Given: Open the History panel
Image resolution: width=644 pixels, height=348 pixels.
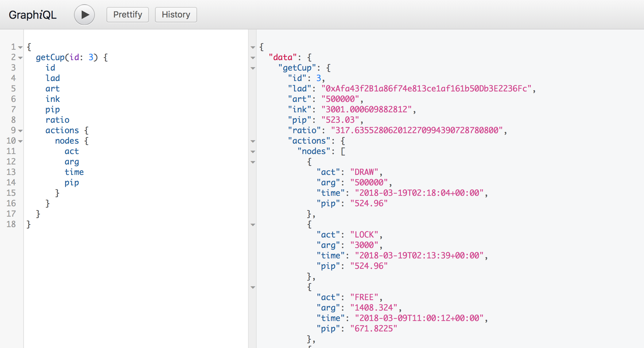Looking at the screenshot, I should pyautogui.click(x=176, y=15).
